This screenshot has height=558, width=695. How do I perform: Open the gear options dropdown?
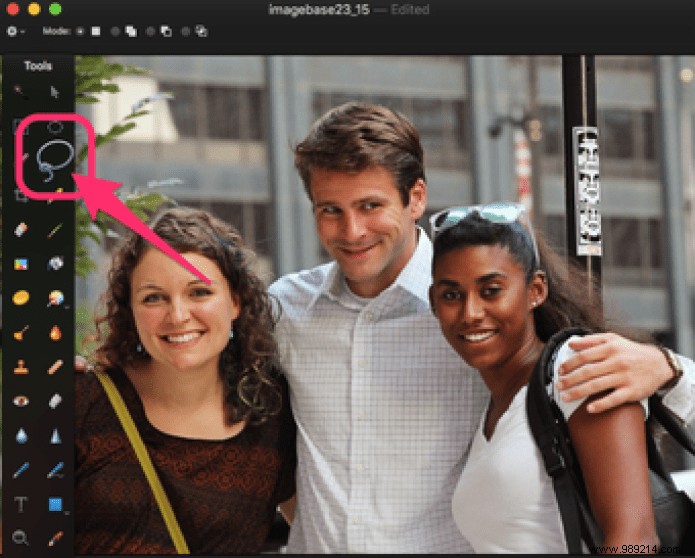[16, 31]
